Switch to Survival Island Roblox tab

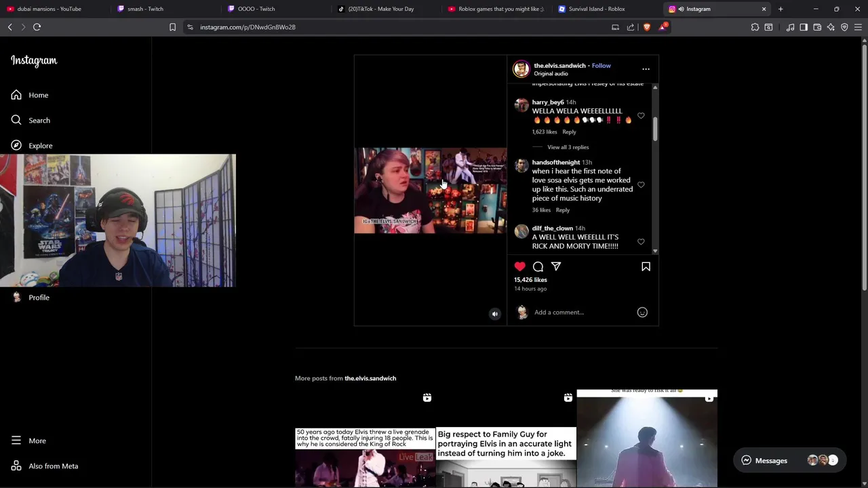(607, 9)
